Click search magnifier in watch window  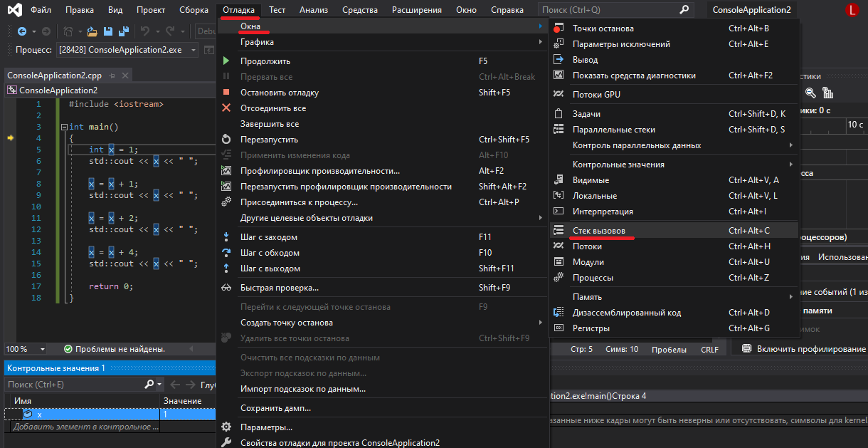point(149,385)
